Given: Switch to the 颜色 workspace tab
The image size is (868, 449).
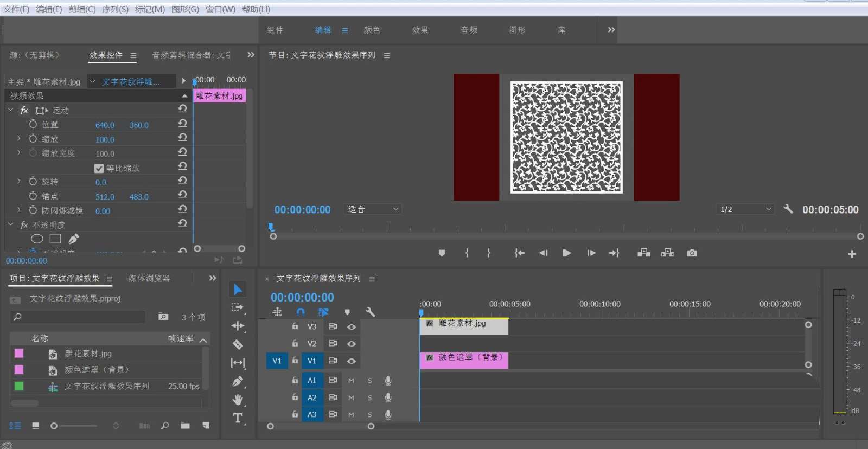Looking at the screenshot, I should [372, 30].
